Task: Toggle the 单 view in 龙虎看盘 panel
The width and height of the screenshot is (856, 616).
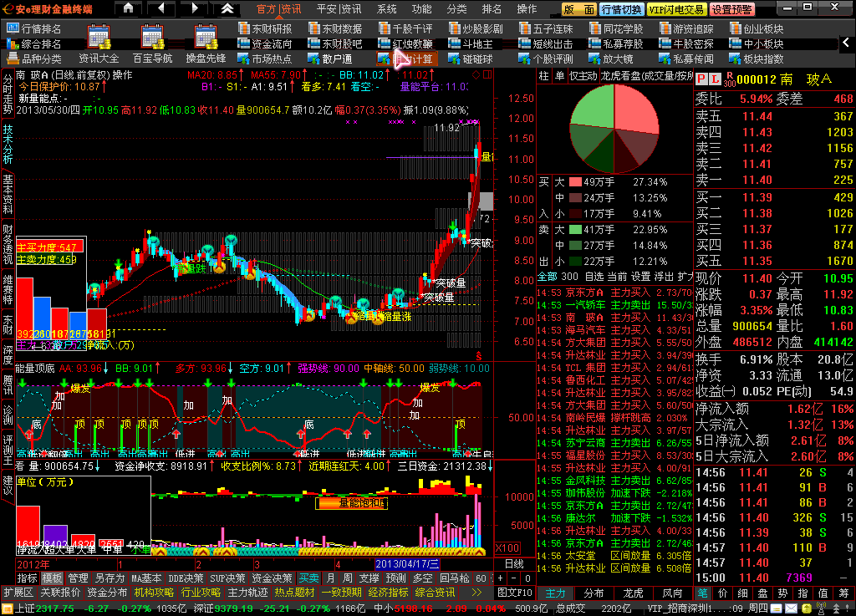Action: tap(559, 76)
